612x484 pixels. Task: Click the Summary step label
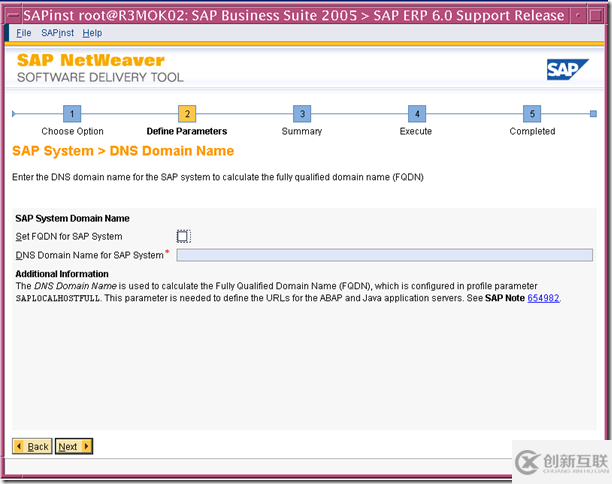[302, 131]
